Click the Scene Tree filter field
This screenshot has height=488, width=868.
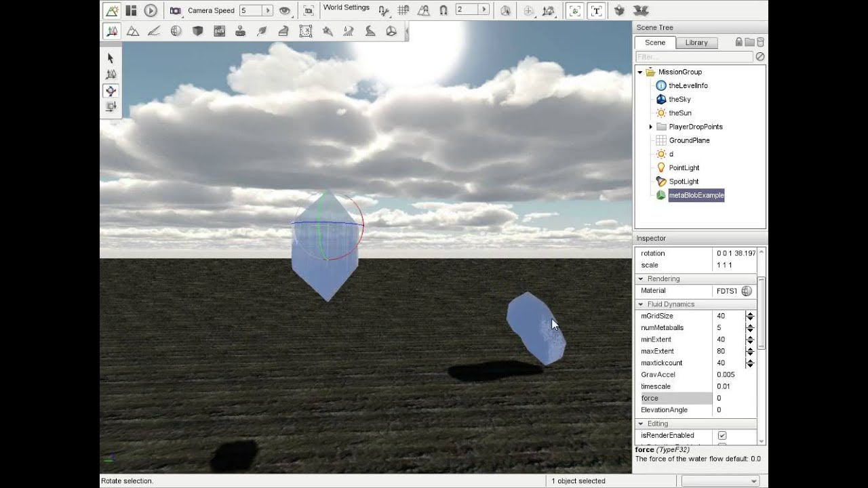click(x=694, y=57)
